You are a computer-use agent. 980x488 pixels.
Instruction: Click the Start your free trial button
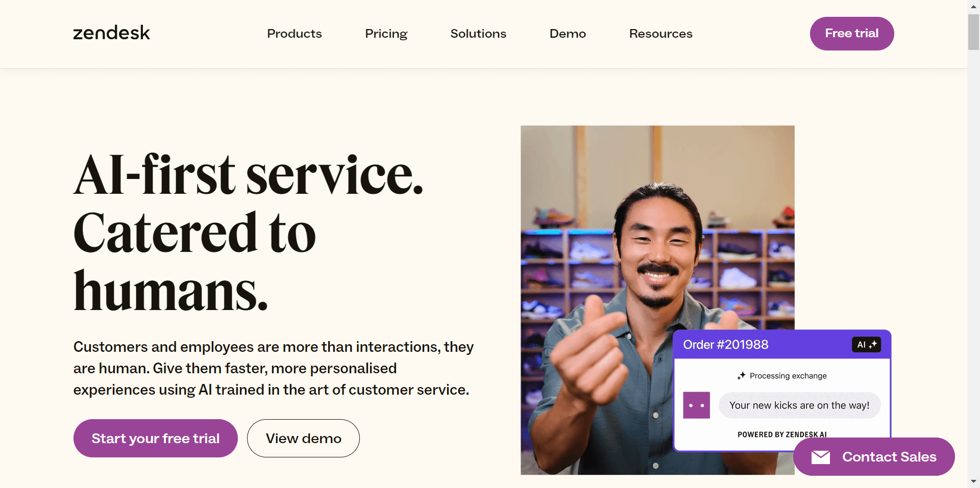(x=155, y=438)
